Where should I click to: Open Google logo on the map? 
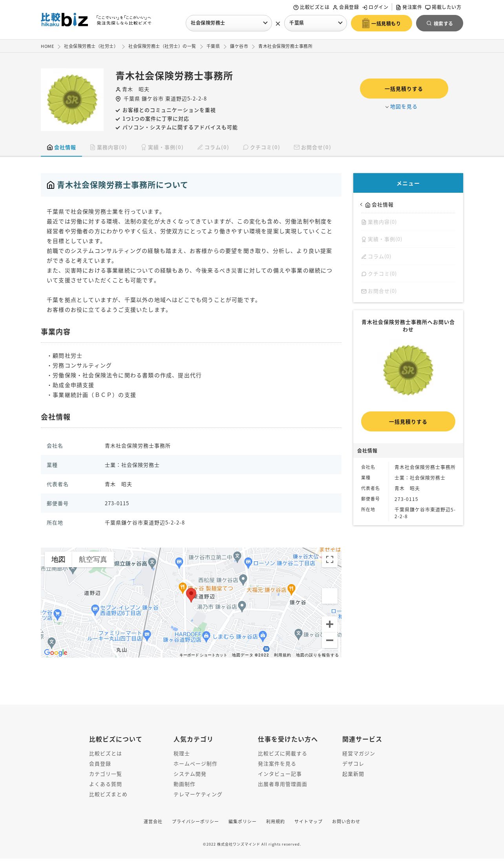(56, 652)
